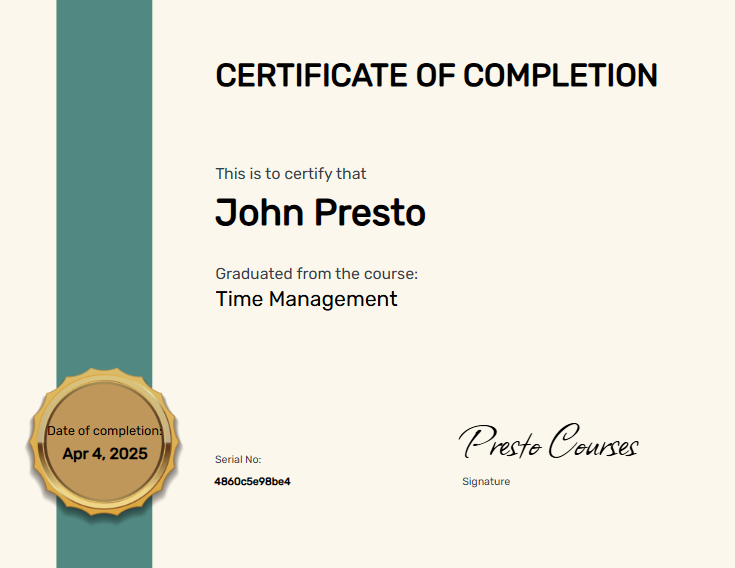Select the 'Graduated from the course:' label

[316, 274]
